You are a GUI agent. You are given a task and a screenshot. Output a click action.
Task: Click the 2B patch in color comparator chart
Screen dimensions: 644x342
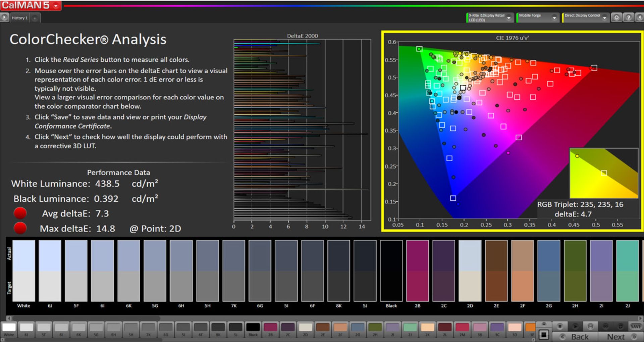point(417,271)
